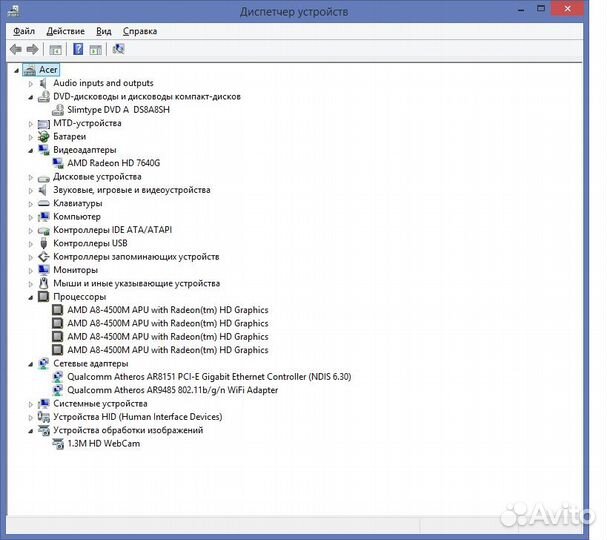Expand Audio inputs and outputs
This screenshot has width=607, height=540.
point(31,84)
